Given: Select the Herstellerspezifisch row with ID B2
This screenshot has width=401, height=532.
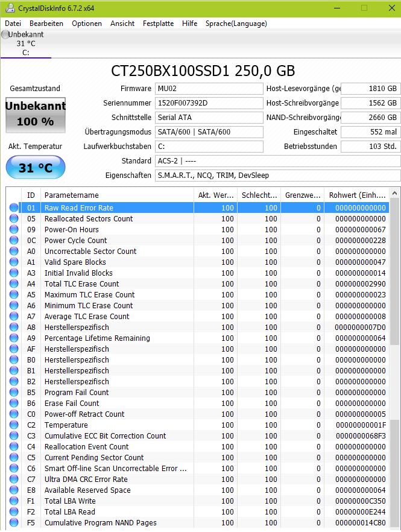Looking at the screenshot, I should tap(198, 381).
